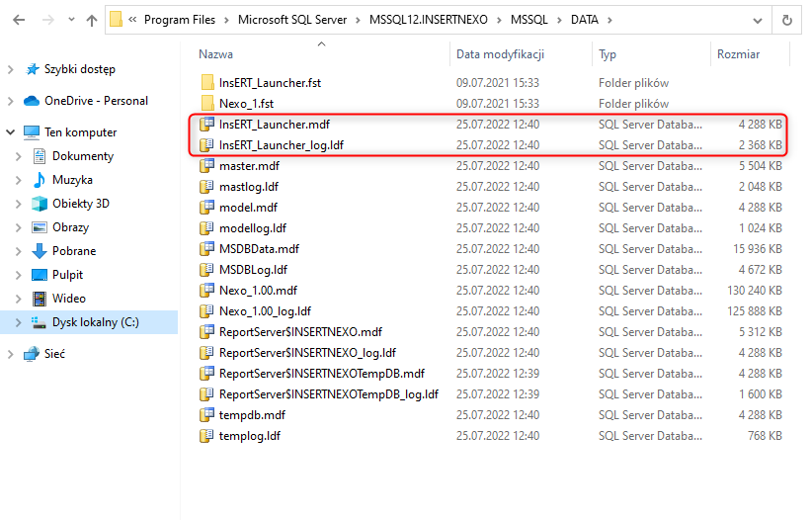812x520 pixels.
Task: Expand Obiekty 3D tree node
Action: [19, 204]
